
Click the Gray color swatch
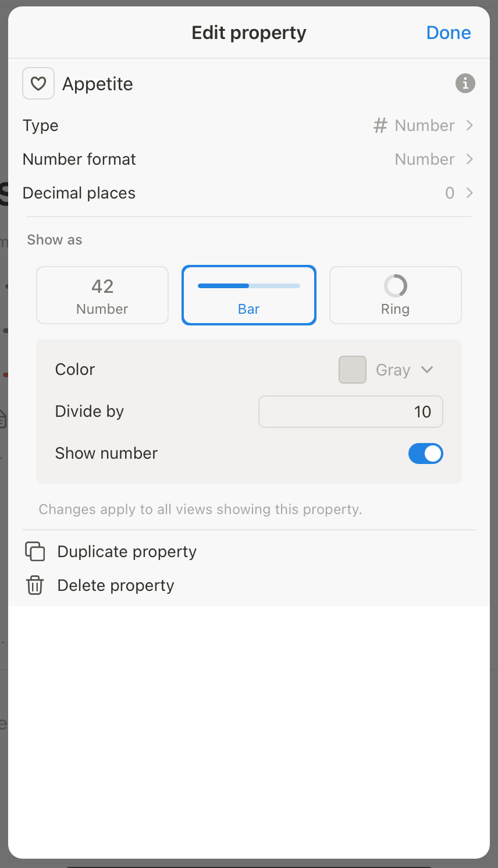(x=352, y=369)
